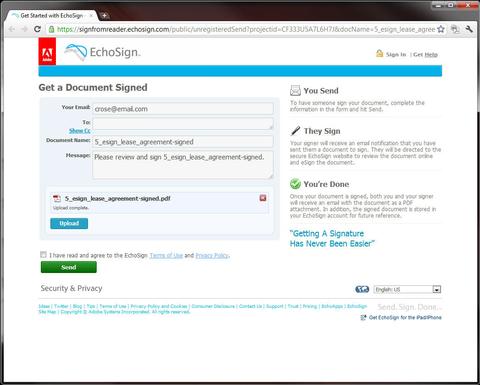Click the You Send envelope icon

click(x=295, y=90)
